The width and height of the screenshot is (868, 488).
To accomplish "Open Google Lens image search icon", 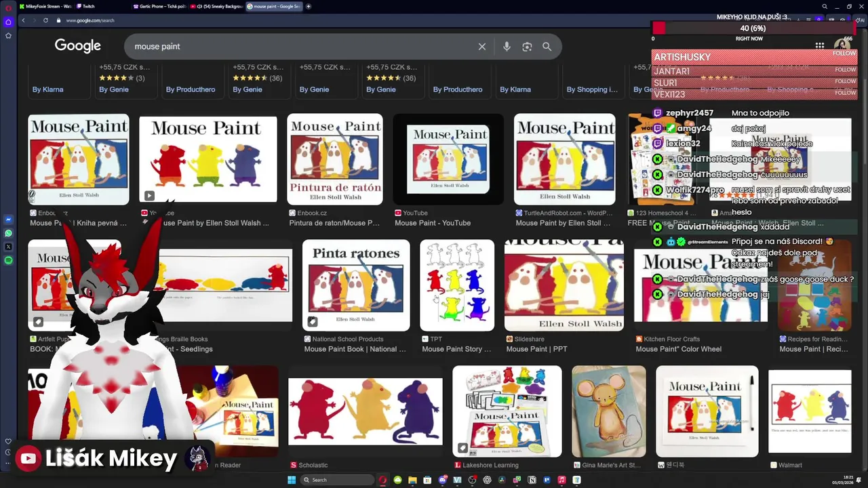I will [527, 47].
